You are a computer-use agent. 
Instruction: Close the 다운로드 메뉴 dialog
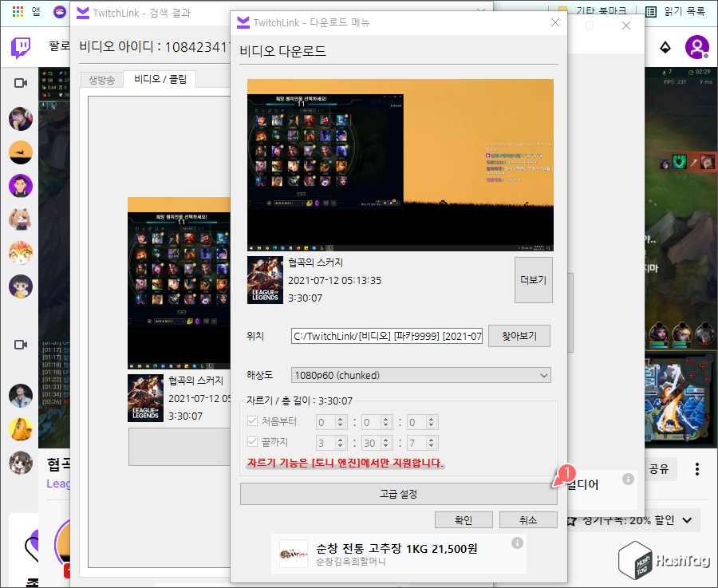pyautogui.click(x=555, y=22)
